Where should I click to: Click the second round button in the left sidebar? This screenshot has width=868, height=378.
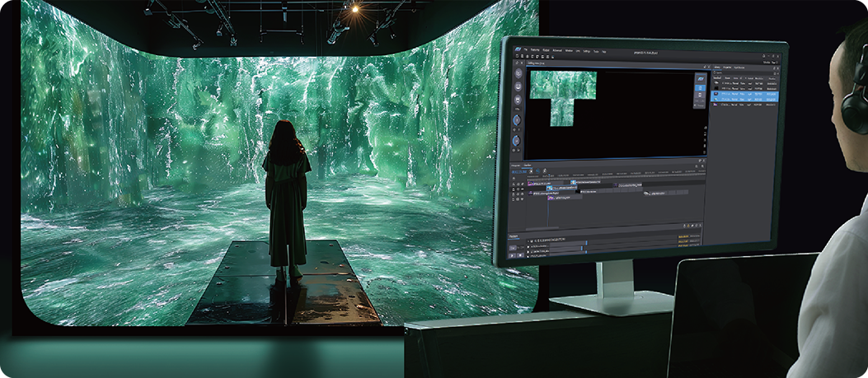[x=518, y=87]
